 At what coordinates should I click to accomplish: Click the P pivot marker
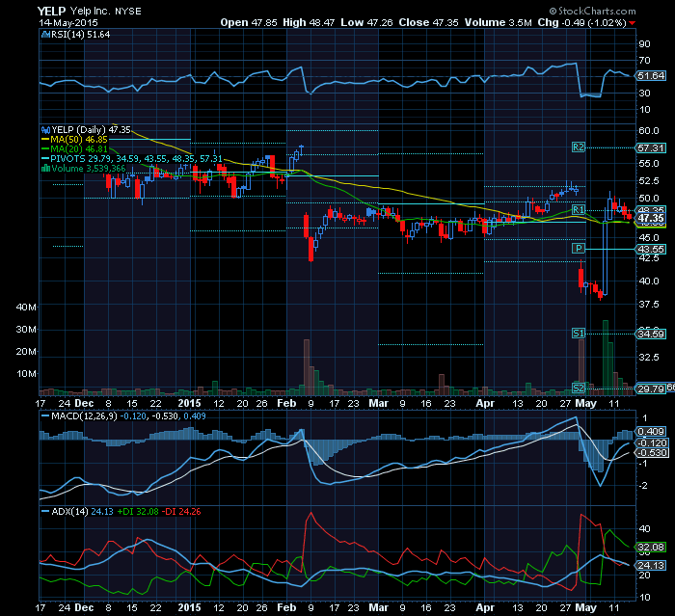pos(579,249)
